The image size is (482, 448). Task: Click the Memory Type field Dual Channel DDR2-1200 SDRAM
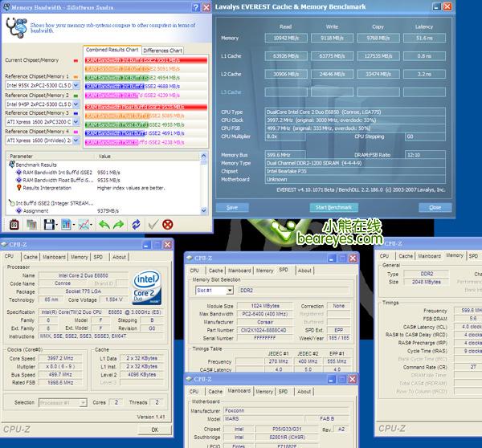[355, 163]
